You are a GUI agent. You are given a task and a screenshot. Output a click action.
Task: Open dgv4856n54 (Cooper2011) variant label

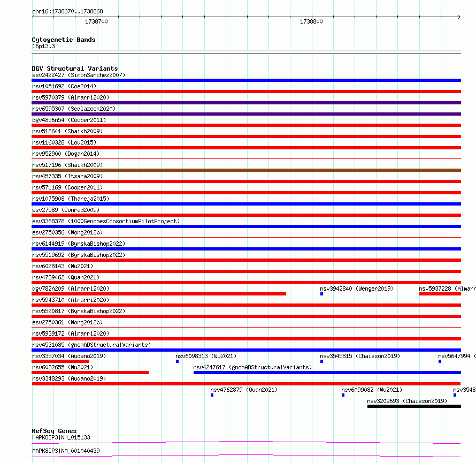coord(69,120)
